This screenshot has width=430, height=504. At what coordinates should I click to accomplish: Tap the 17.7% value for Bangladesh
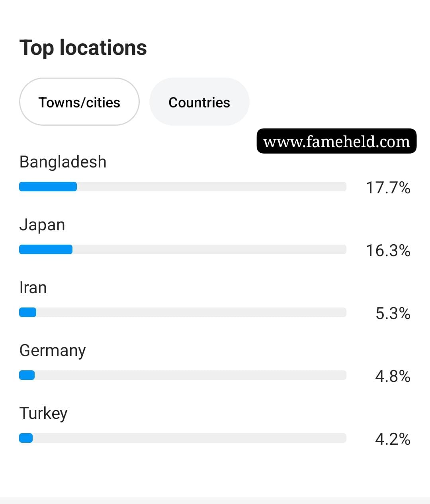click(388, 187)
